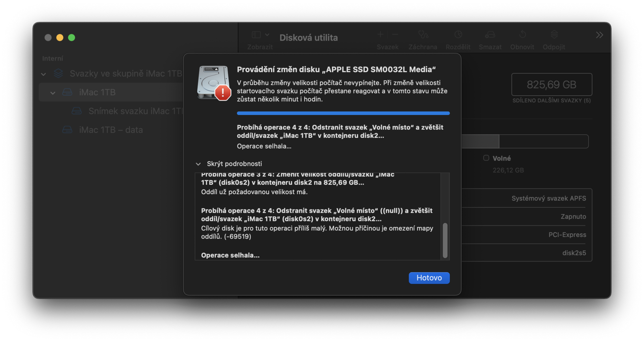Viewport: 644px width, 342px height.
Task: Click the Operace selhala status under progress bar
Action: [264, 146]
